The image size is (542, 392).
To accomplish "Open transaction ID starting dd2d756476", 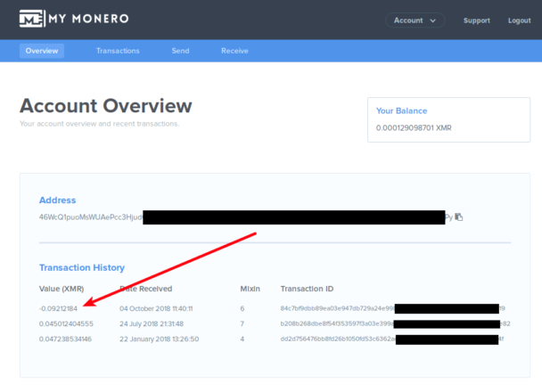I will click(x=392, y=339).
